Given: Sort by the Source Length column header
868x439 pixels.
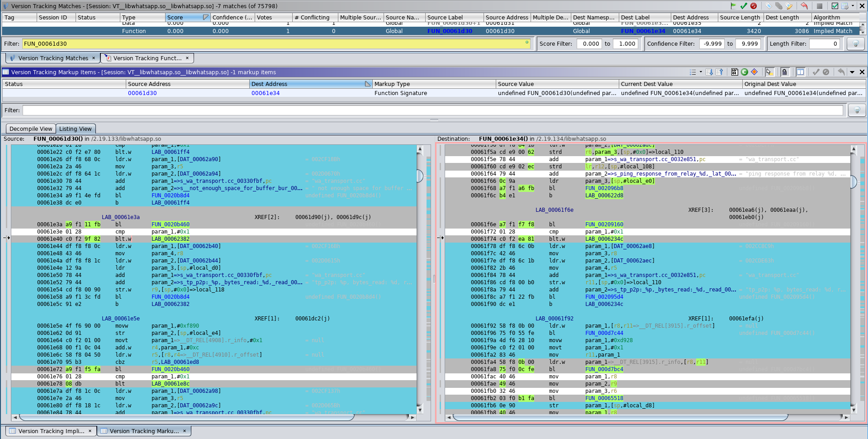Looking at the screenshot, I should click(740, 17).
